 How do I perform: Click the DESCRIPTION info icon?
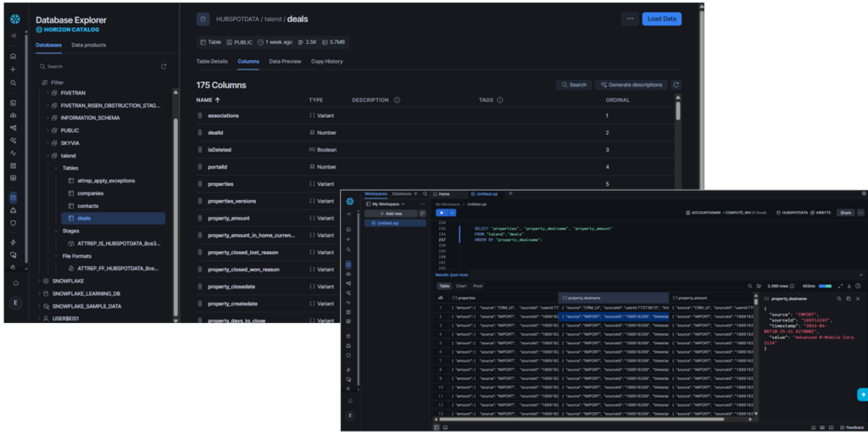tap(397, 100)
